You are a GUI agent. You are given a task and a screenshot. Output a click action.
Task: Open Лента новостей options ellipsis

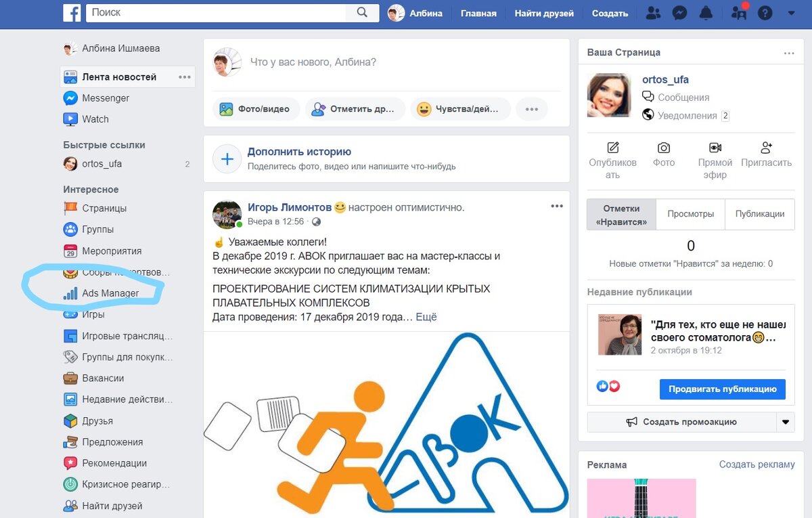(x=185, y=77)
